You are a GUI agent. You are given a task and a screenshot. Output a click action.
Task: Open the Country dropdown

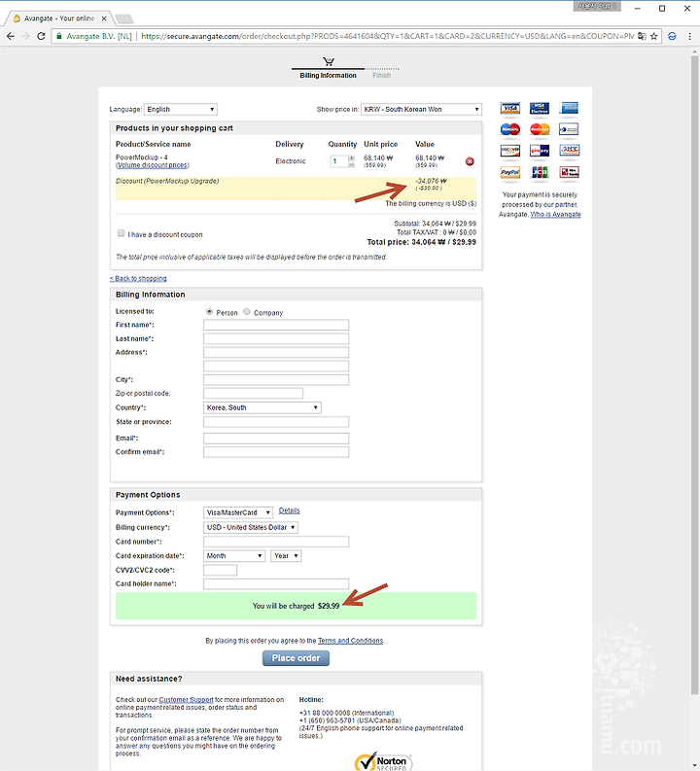pos(262,407)
